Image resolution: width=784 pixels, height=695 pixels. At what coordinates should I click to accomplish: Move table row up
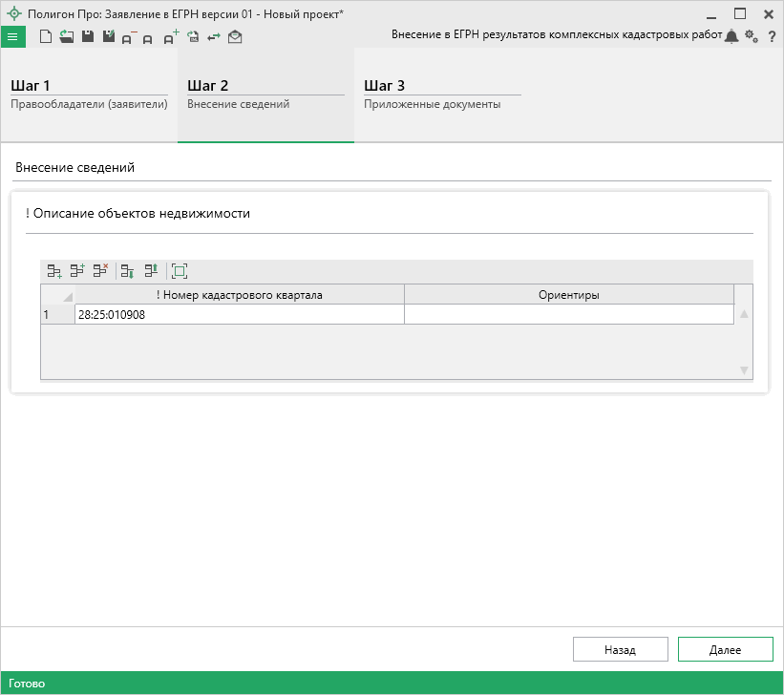(x=151, y=271)
